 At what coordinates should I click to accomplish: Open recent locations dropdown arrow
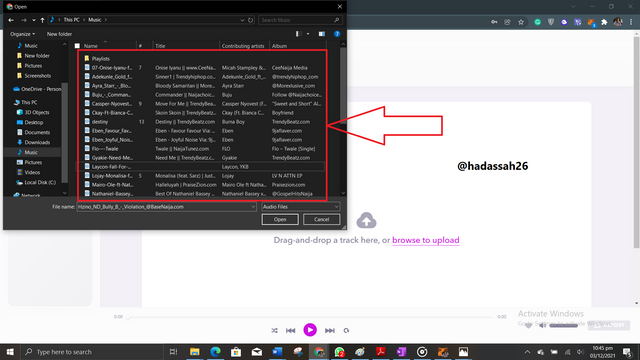click(x=33, y=20)
